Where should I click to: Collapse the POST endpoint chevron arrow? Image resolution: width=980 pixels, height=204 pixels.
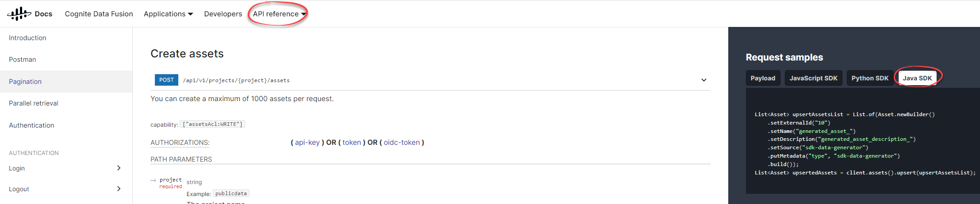(x=703, y=80)
